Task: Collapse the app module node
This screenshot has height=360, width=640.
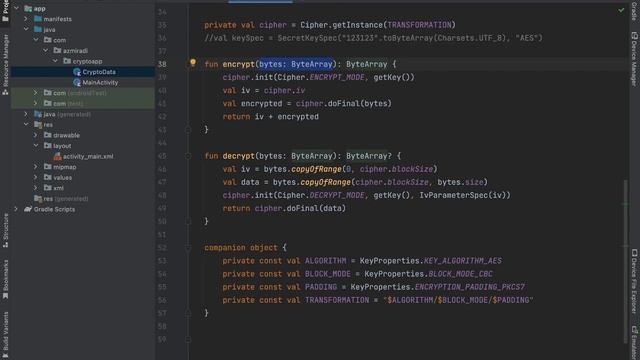Action: click(16, 8)
